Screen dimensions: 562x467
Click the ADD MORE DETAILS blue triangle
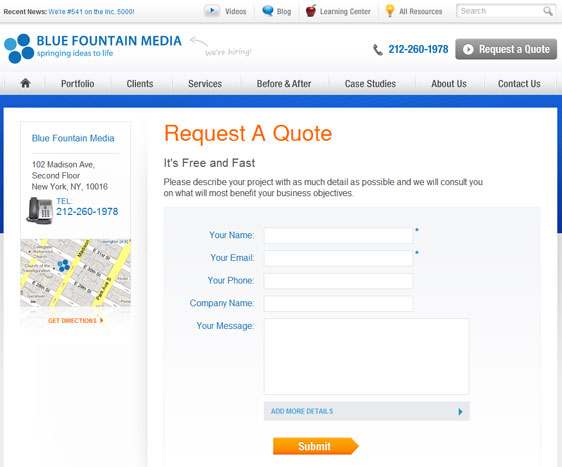460,411
